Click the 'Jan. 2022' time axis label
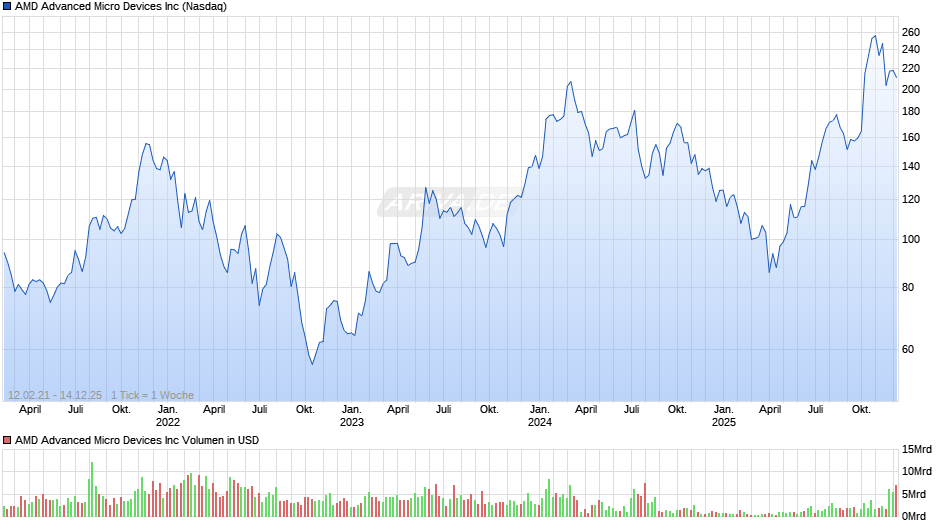 tap(168, 416)
